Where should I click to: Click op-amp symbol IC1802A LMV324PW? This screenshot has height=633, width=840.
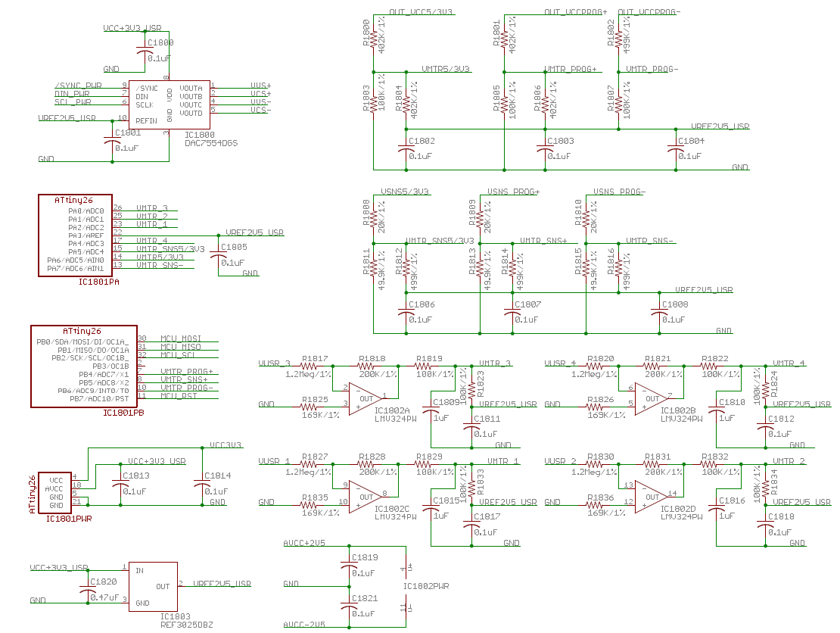tap(366, 399)
